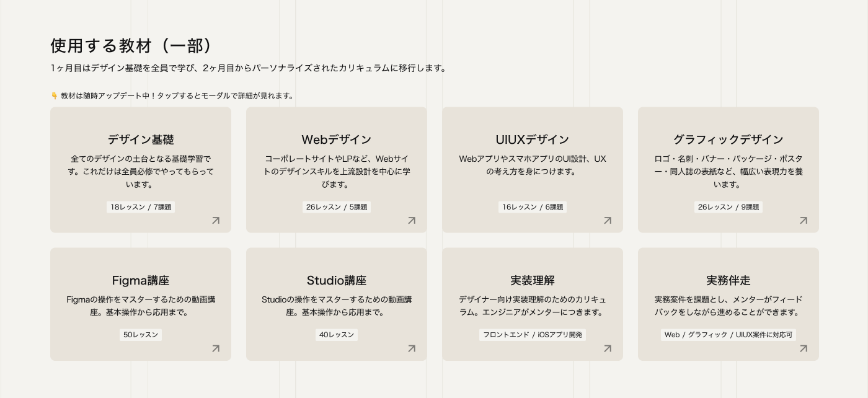Click arrow icon on グラフィックデザイン card

point(804,220)
